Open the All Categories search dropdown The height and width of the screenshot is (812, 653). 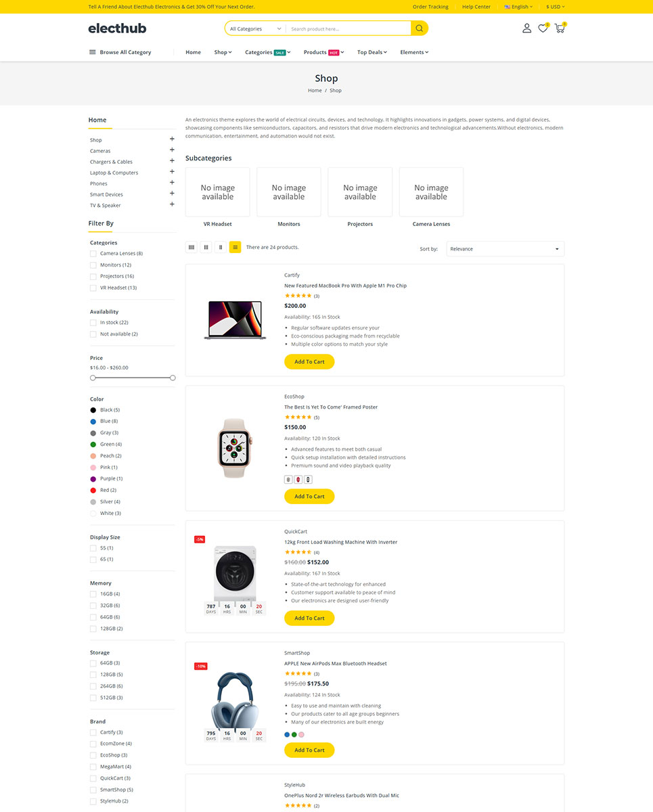[255, 29]
